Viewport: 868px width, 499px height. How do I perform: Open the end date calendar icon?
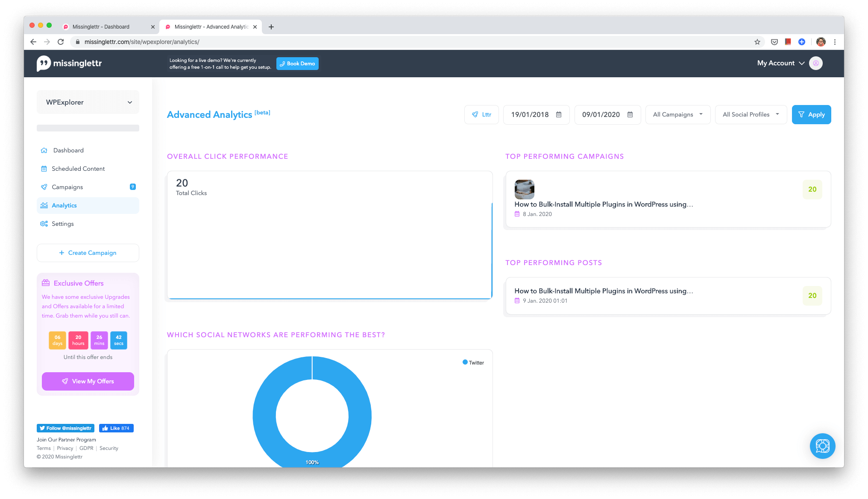630,114
